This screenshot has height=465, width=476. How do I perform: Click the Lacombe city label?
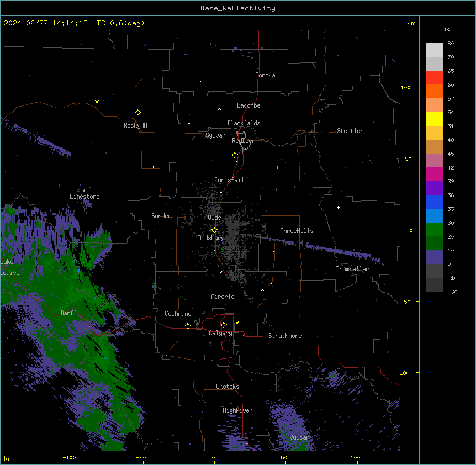[248, 105]
